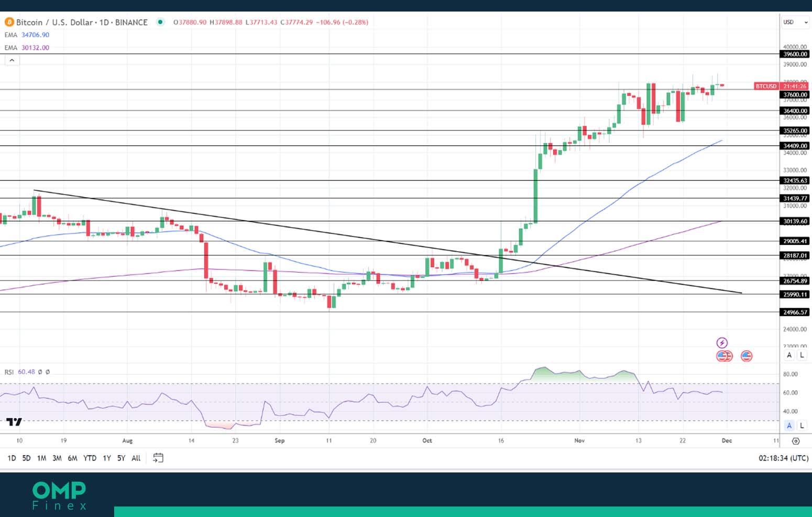Select the YTD time range
812x517 pixels.
[x=90, y=458]
